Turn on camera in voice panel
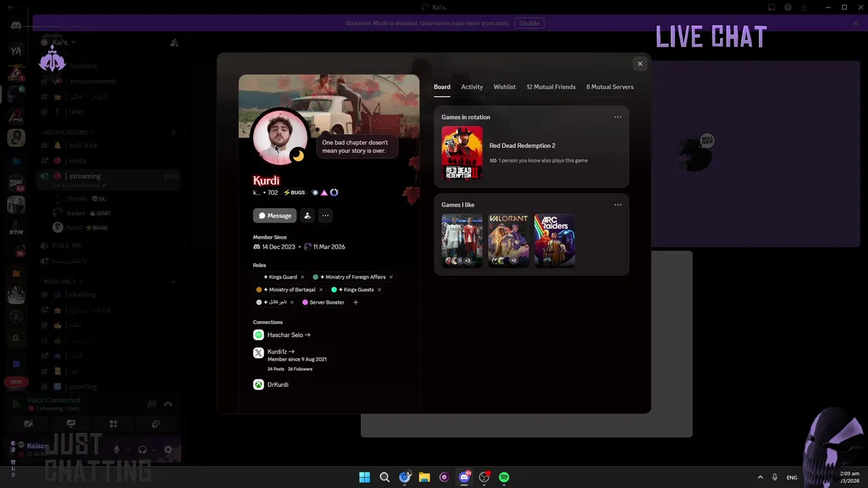 28,424
